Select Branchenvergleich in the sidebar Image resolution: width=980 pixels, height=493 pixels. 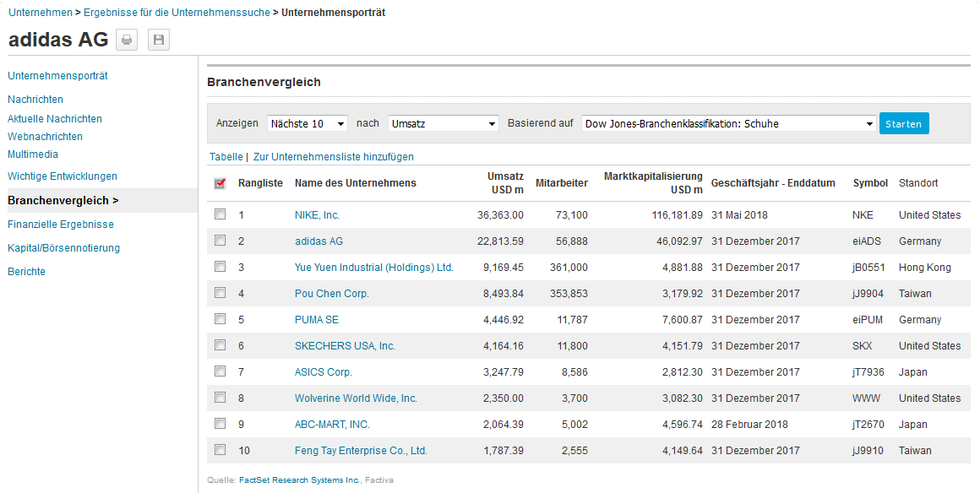63,201
